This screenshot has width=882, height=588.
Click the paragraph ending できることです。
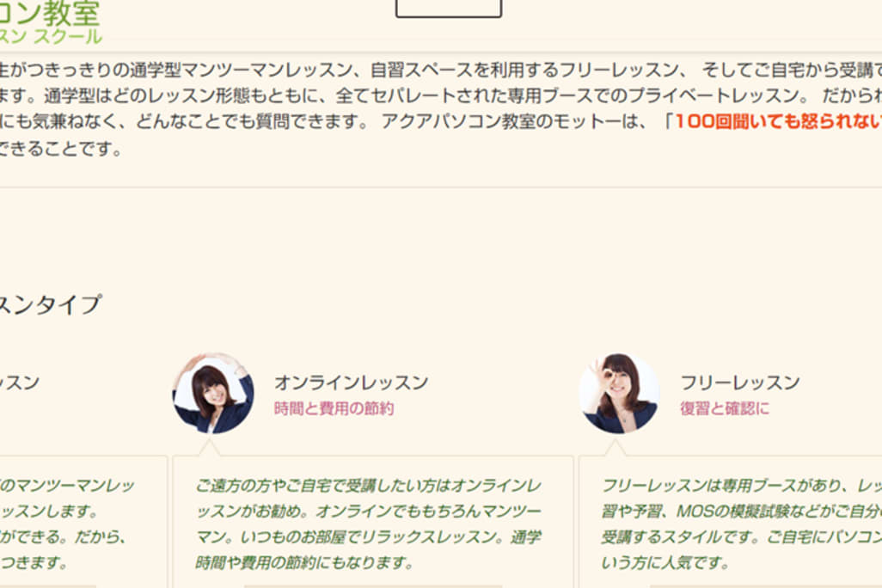61,149
